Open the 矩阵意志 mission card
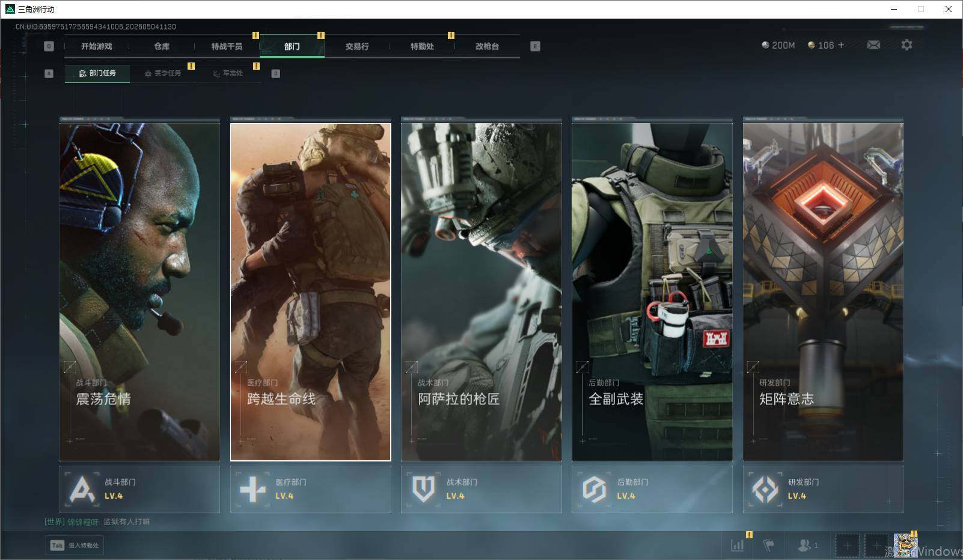Viewport: 963px width, 560px height. click(x=823, y=292)
